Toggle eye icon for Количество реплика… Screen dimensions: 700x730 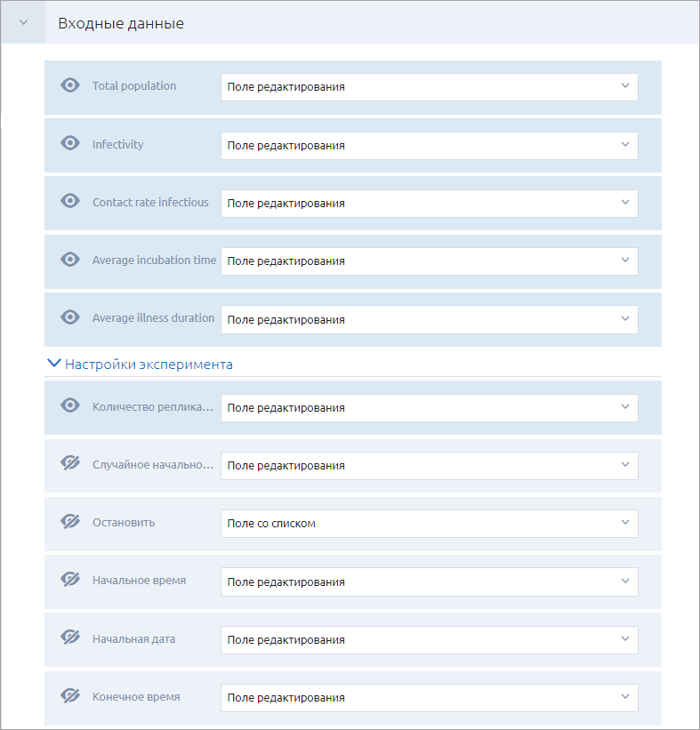tap(70, 405)
